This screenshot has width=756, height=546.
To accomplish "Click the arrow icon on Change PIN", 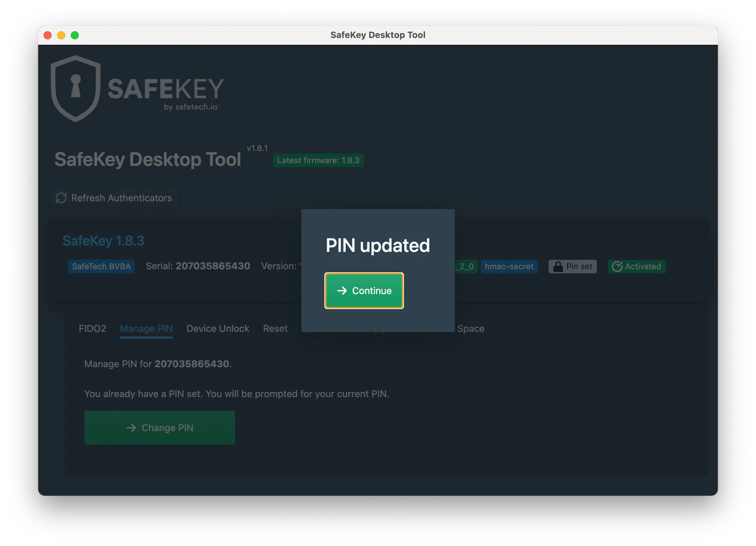I will click(x=131, y=428).
